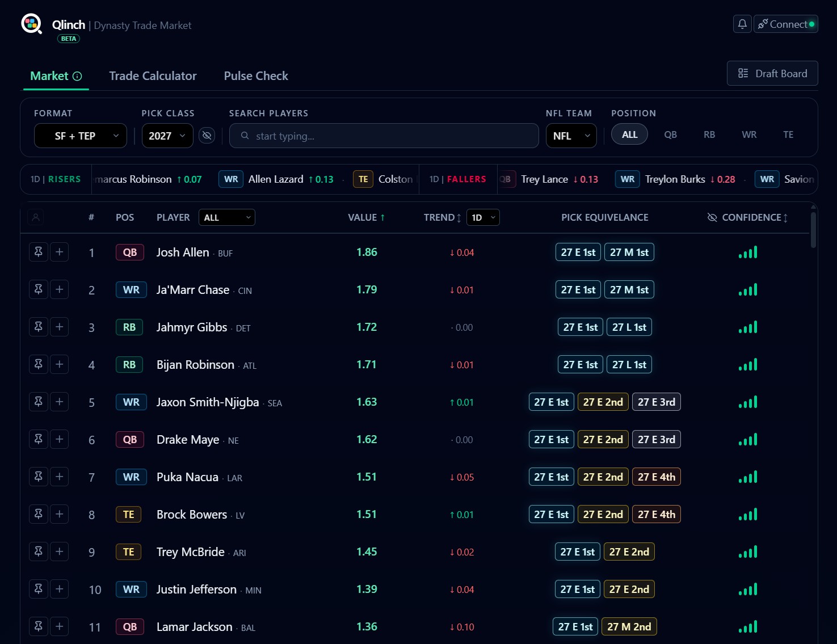Open the NFL team dropdown
This screenshot has height=644, width=837.
[x=571, y=136]
